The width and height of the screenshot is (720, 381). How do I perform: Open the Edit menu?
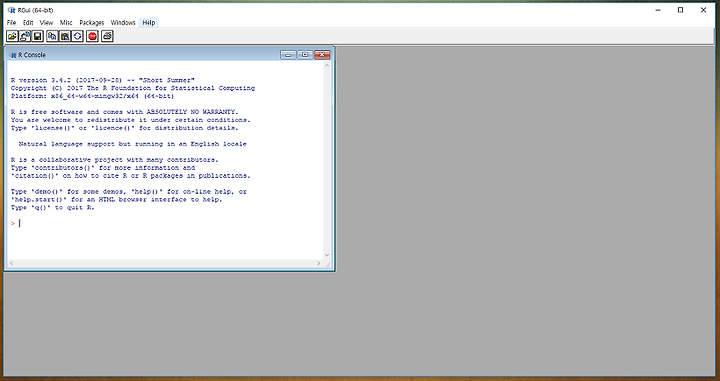28,22
